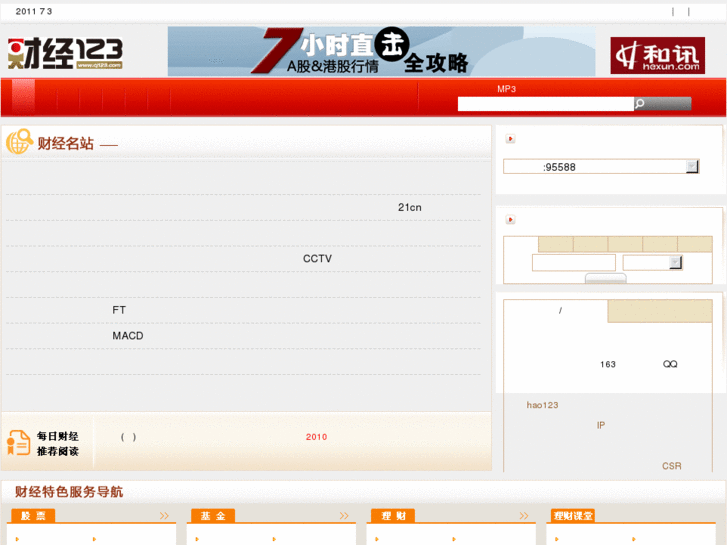Select the tab labeled with a slash
The image size is (727, 545).
coord(555,311)
